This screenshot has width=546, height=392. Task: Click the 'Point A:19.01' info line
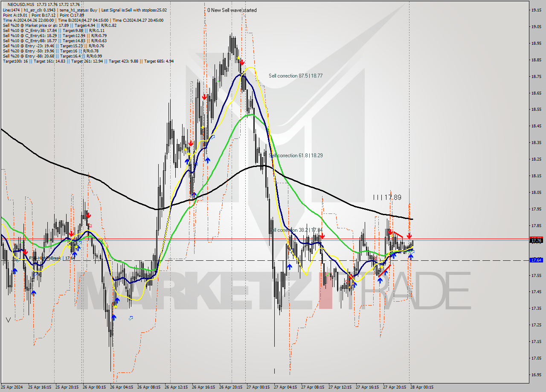44,15
